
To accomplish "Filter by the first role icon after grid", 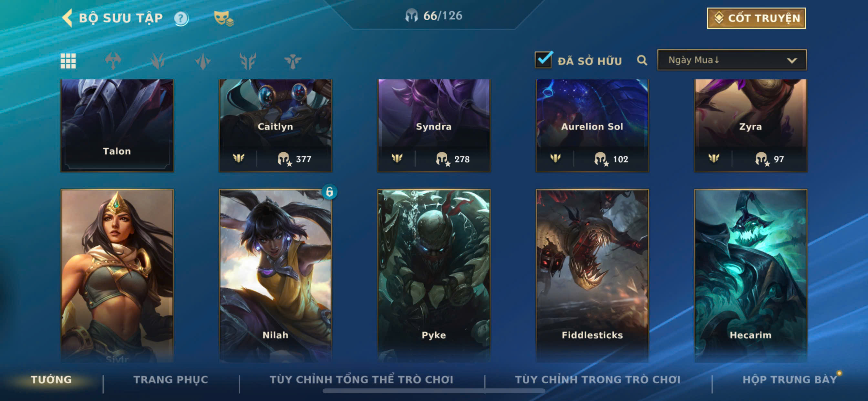I will (113, 61).
